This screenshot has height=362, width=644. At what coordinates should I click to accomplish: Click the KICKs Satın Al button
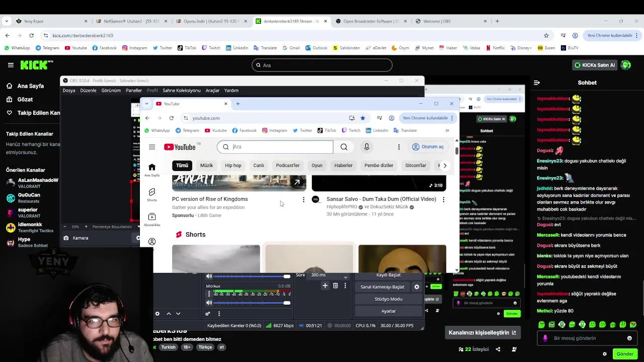point(595,65)
